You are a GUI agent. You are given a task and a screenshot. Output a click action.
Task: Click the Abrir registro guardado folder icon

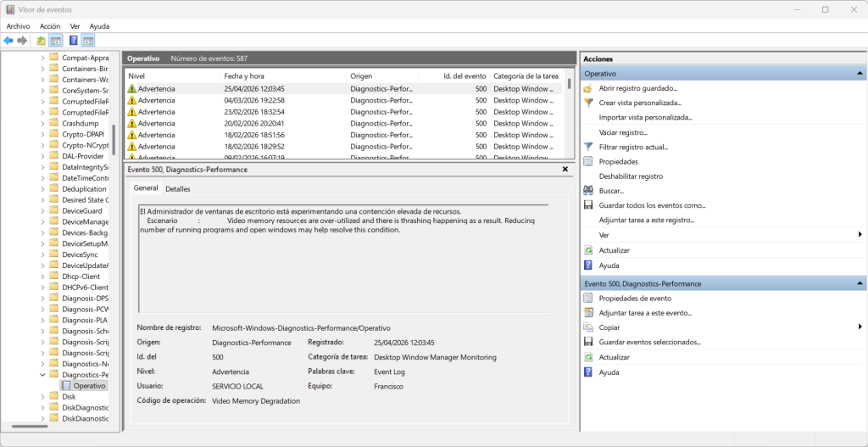coord(588,88)
